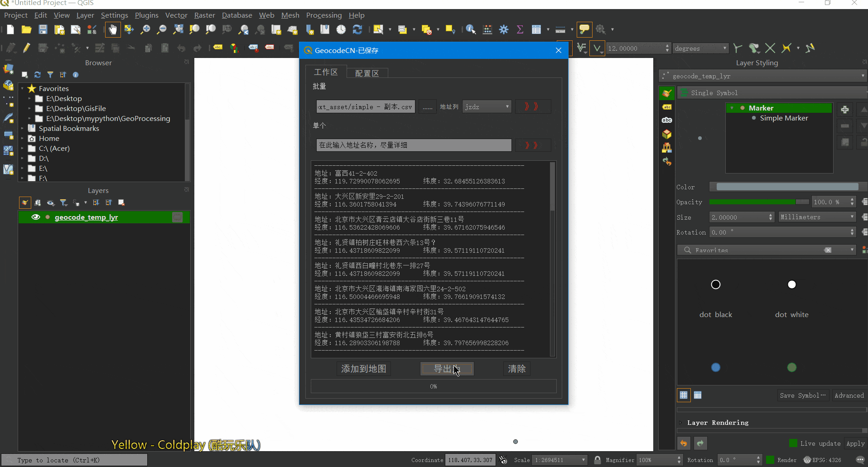Click the New Project icon
This screenshot has height=467, width=868.
[10, 30]
